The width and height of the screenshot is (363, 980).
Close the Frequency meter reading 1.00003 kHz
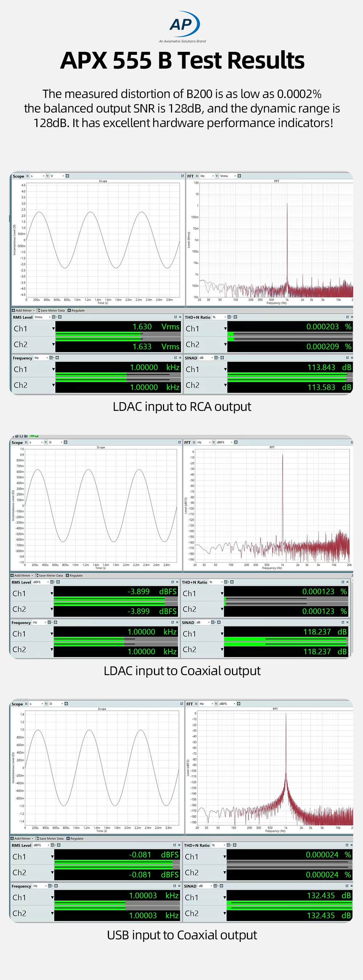coord(179,886)
